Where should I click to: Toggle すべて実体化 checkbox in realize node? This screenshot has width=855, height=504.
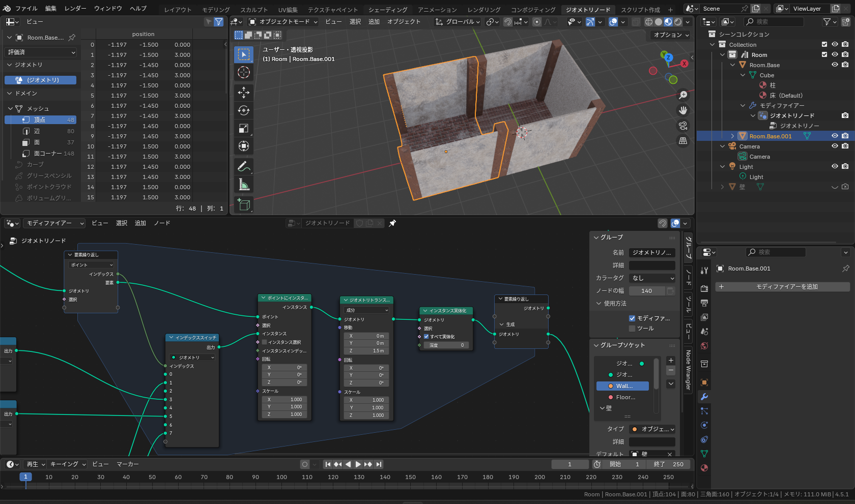click(426, 337)
